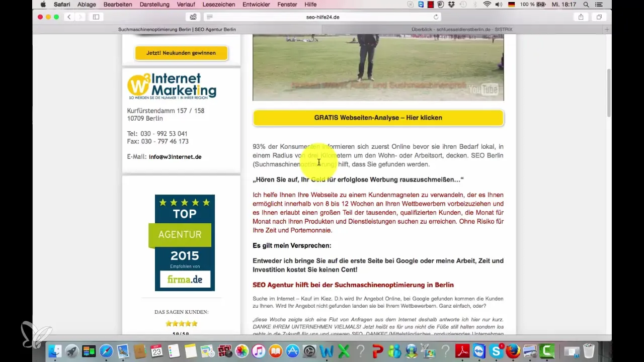The height and width of the screenshot is (362, 644).
Task: Open the Bearbeiten menu
Action: click(118, 5)
